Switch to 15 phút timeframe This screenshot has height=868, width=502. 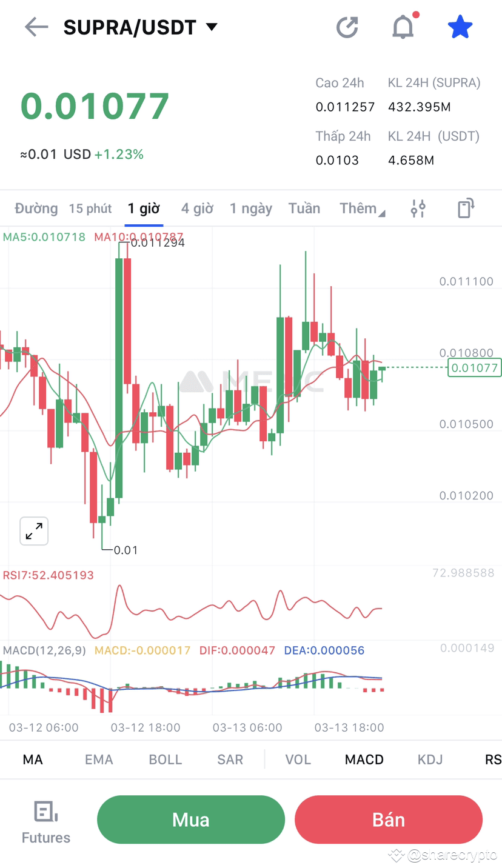click(x=90, y=209)
